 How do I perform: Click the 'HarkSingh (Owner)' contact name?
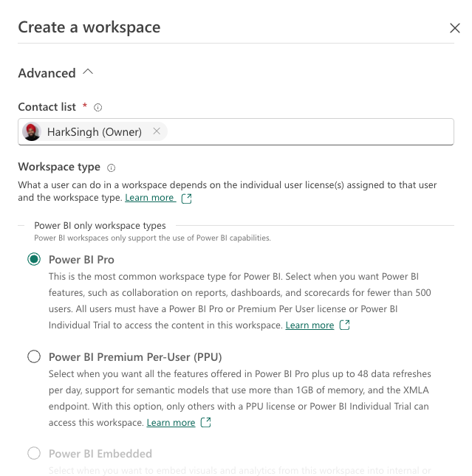[x=95, y=132]
